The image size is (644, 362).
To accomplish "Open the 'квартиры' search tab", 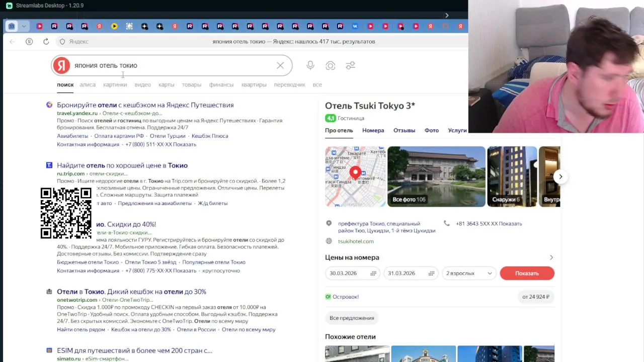I will coord(254,84).
